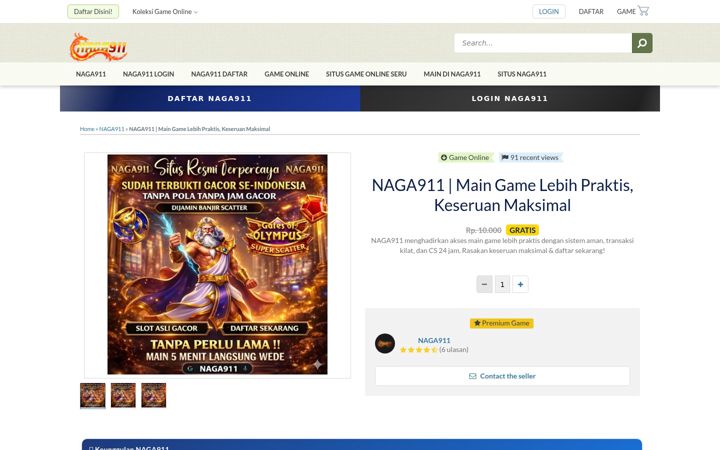Click the LOGIN button in top bar
The height and width of the screenshot is (450, 720).
coord(549,11)
